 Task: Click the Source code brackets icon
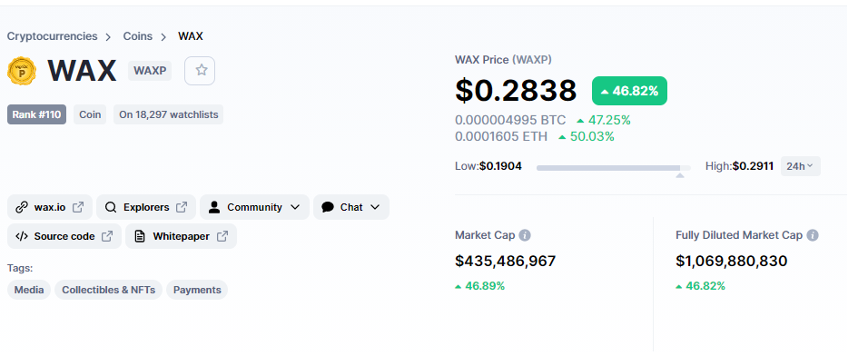[x=22, y=236]
